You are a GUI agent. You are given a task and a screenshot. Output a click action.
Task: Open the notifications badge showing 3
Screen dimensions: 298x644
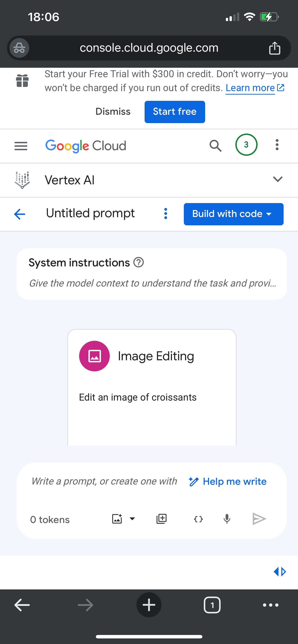click(x=246, y=145)
